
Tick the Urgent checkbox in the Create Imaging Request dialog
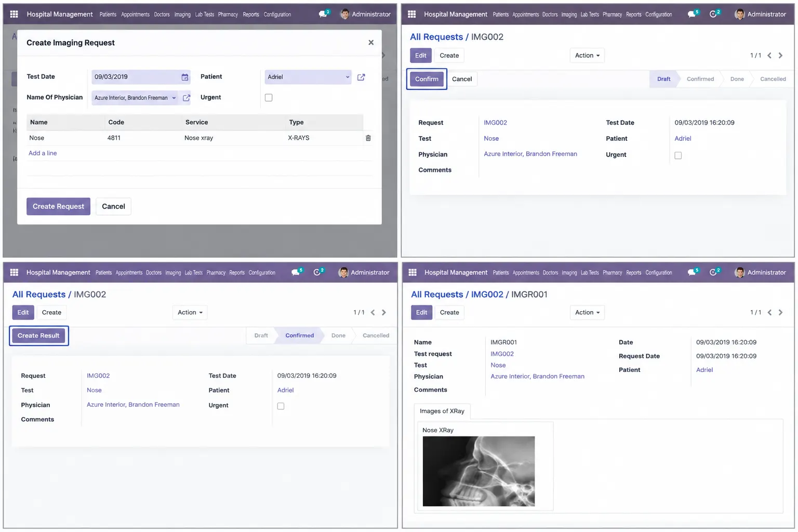point(269,98)
